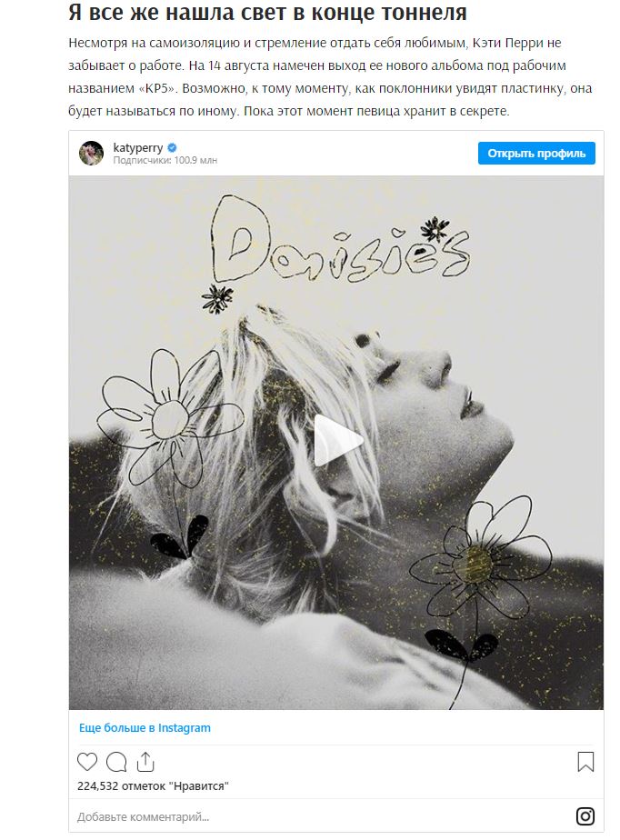Click the "Подписчики: 100.9 млн" followers text
The width and height of the screenshot is (620, 840).
click(x=165, y=160)
